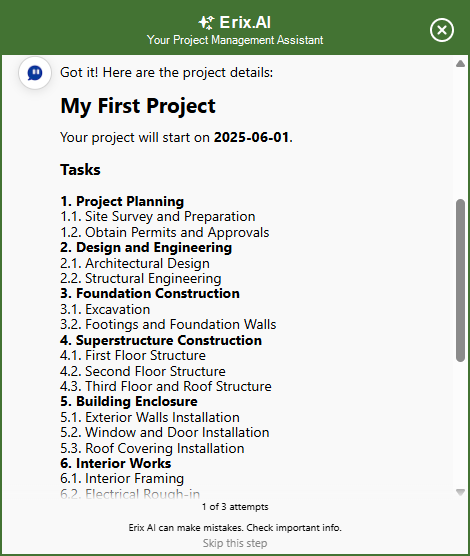Viewport: 470px width, 556px height.
Task: Click the project start date 2025-06-01
Action: (x=251, y=137)
